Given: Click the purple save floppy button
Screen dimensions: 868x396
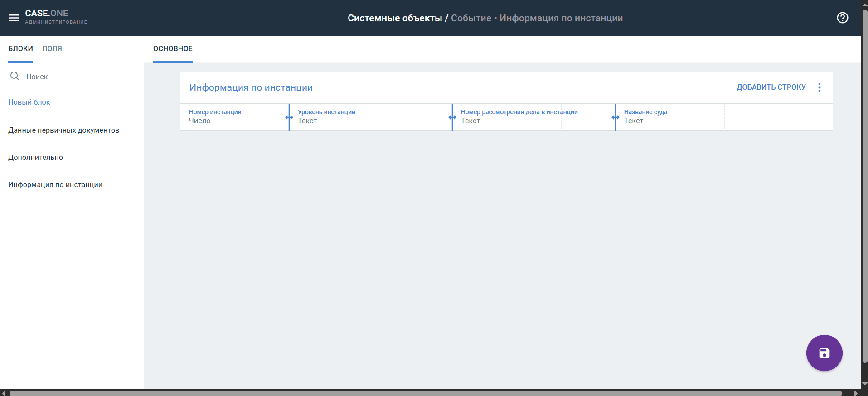Looking at the screenshot, I should coord(824,353).
